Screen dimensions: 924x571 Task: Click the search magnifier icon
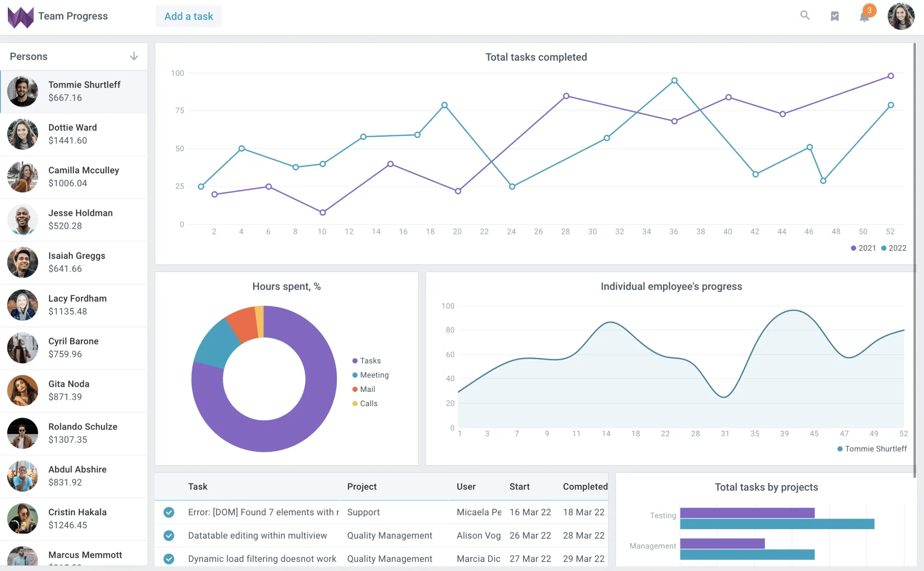pyautogui.click(x=805, y=16)
